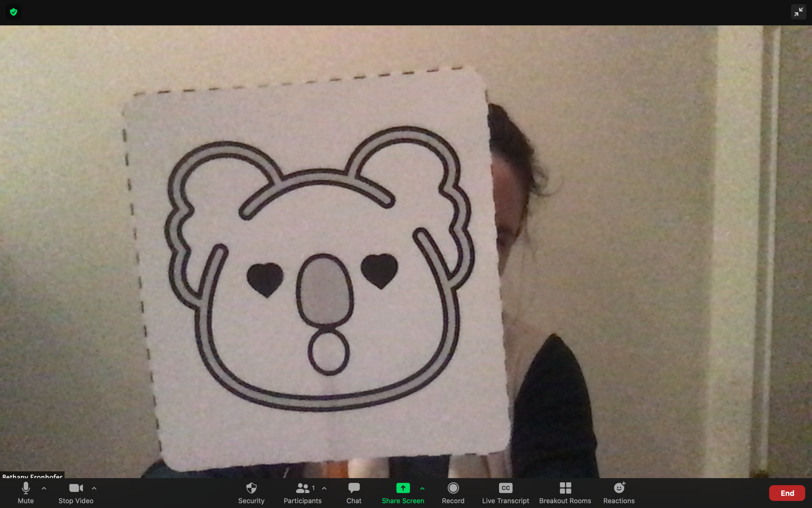Expand video options arrow beside Stop Video

[94, 488]
